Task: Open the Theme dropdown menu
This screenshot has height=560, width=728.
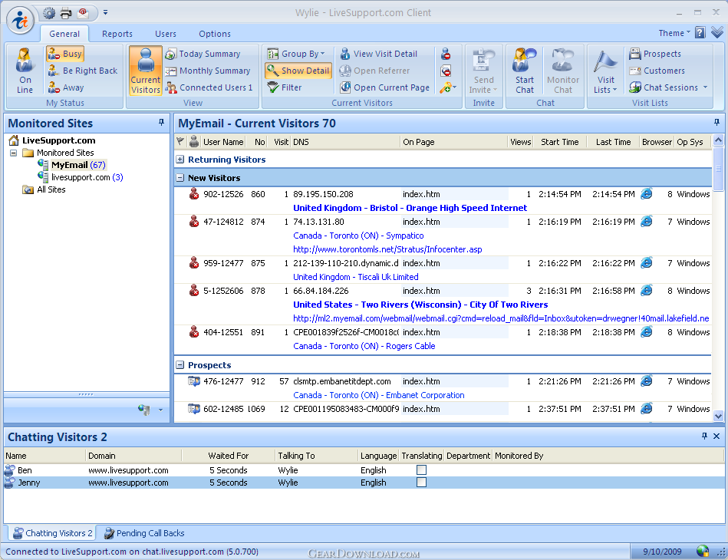Action: click(x=674, y=33)
